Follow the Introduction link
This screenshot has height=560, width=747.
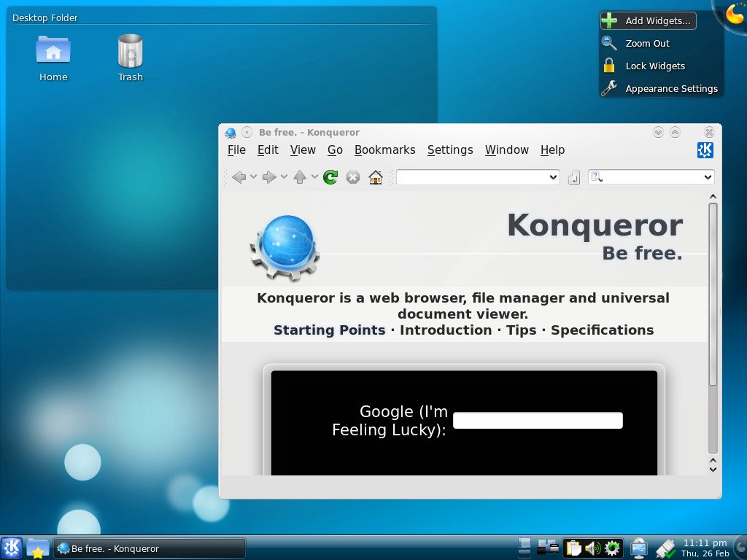click(x=446, y=330)
